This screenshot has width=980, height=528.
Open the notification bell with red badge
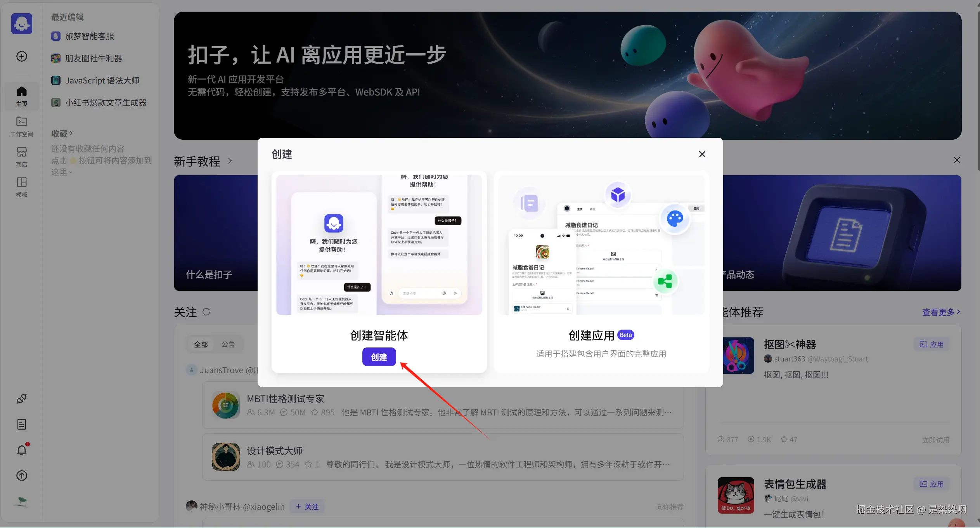tap(21, 450)
